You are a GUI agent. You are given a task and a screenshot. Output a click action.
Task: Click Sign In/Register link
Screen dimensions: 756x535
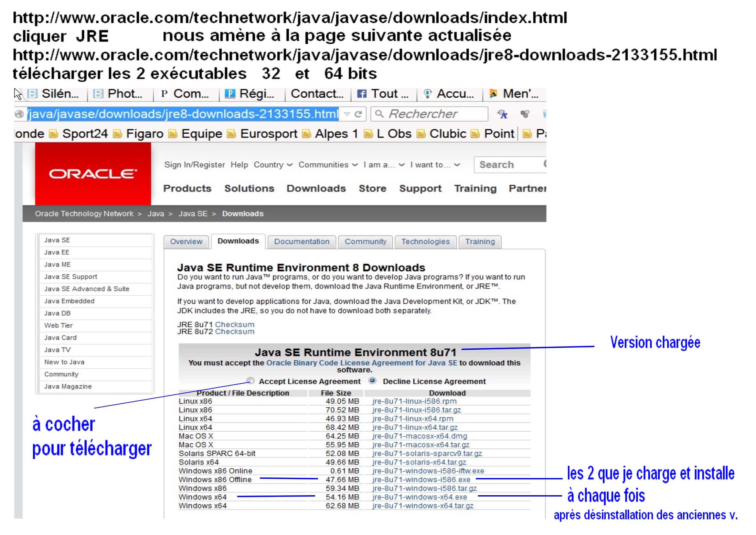click(195, 165)
